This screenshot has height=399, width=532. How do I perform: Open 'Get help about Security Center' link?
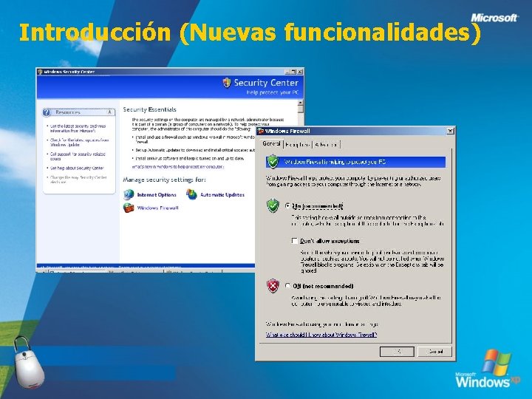(x=77, y=168)
